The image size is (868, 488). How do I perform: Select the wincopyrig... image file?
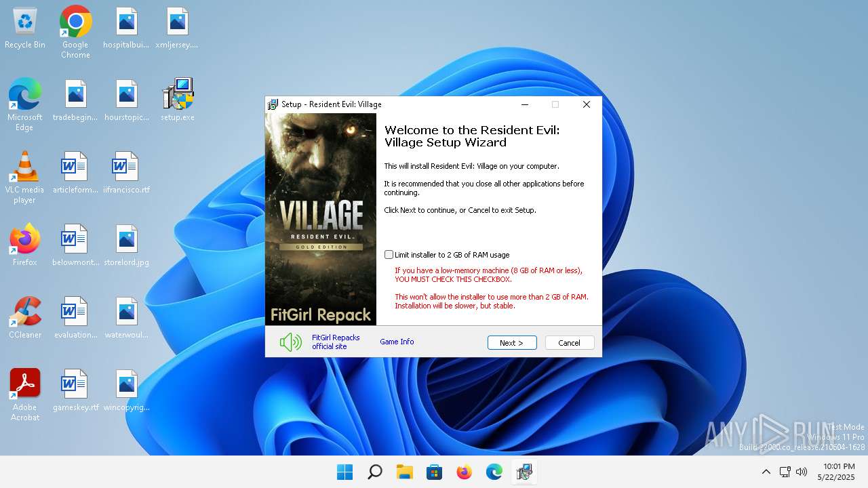coord(126,391)
